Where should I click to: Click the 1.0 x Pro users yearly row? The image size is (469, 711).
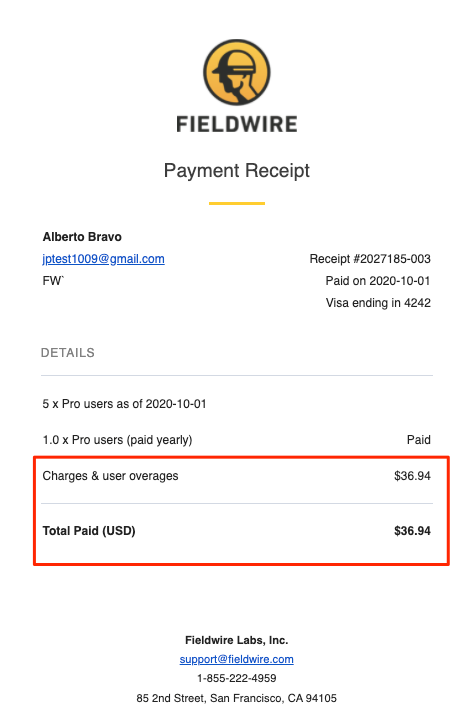coord(236,440)
